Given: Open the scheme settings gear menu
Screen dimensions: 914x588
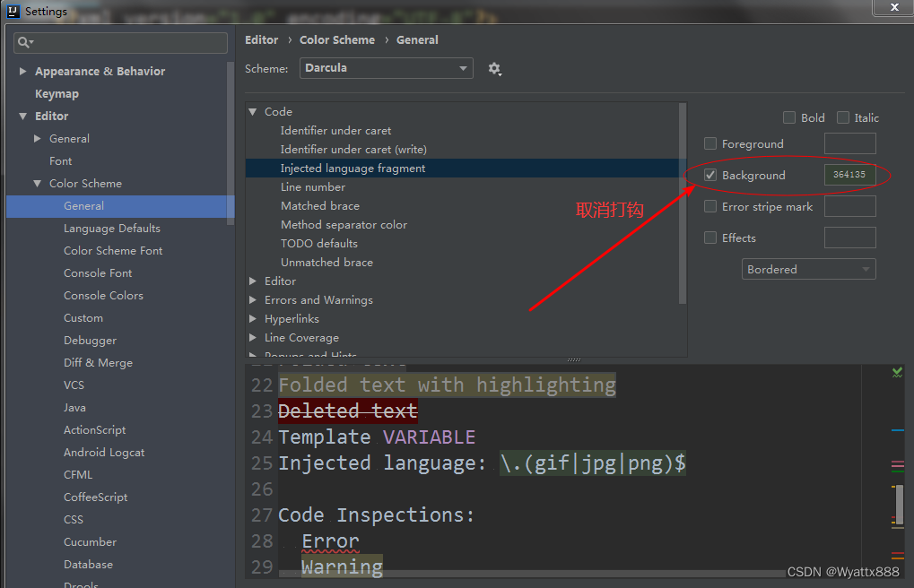Looking at the screenshot, I should point(495,68).
